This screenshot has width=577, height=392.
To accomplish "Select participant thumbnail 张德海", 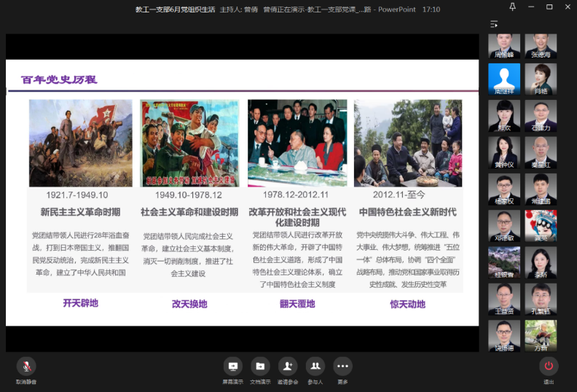I will 541,44.
